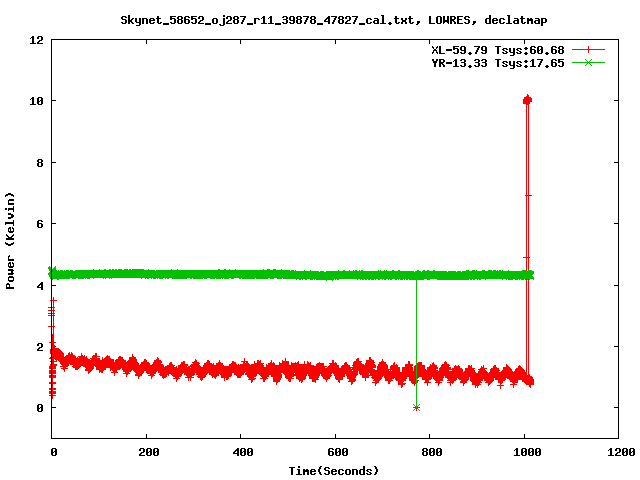640x480 pixels.
Task: Select legend entry YR-13.33 Tsys:17.65
Action: (498, 63)
